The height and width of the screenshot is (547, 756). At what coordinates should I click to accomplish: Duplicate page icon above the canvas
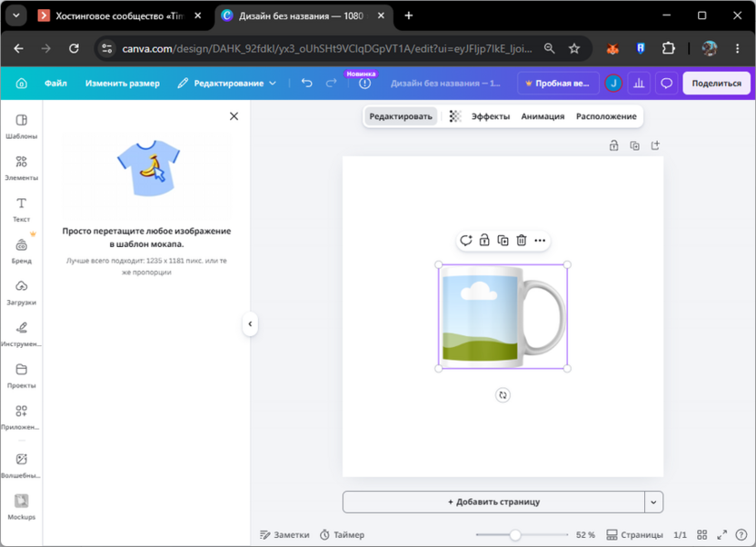(x=634, y=145)
